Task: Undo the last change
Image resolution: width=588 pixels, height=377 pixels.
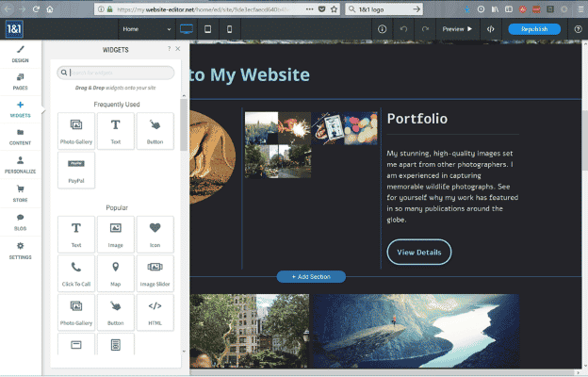Action: 403,29
